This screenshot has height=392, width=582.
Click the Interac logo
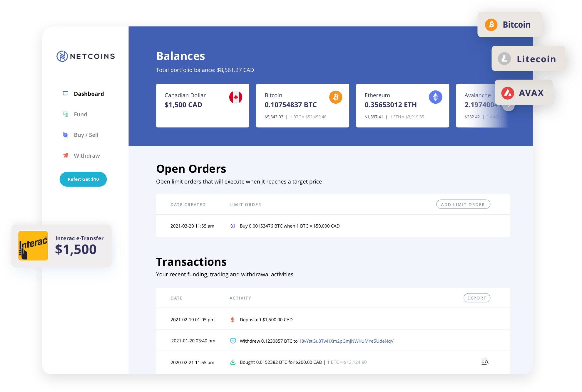pyautogui.click(x=33, y=245)
